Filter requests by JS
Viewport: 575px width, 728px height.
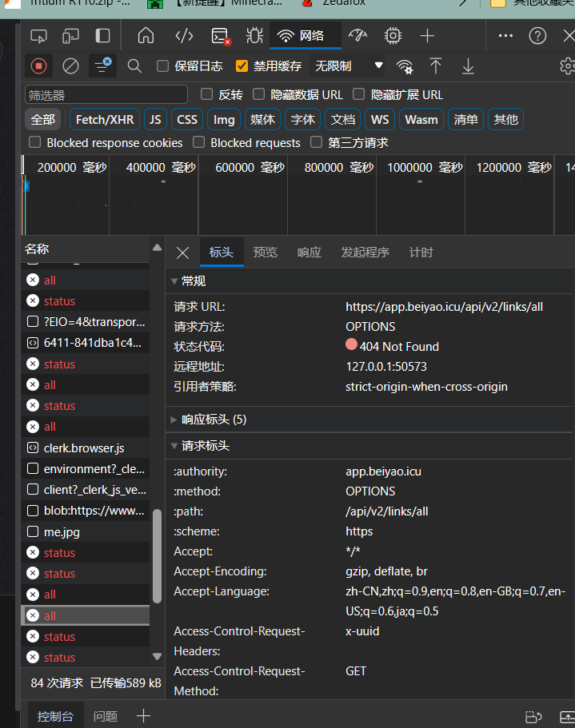[x=155, y=119]
